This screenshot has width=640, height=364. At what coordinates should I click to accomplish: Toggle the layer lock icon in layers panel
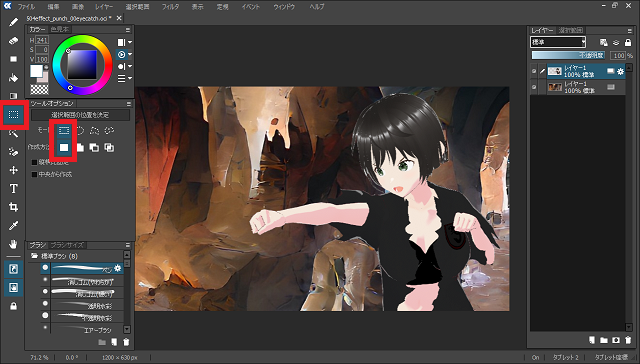(628, 42)
